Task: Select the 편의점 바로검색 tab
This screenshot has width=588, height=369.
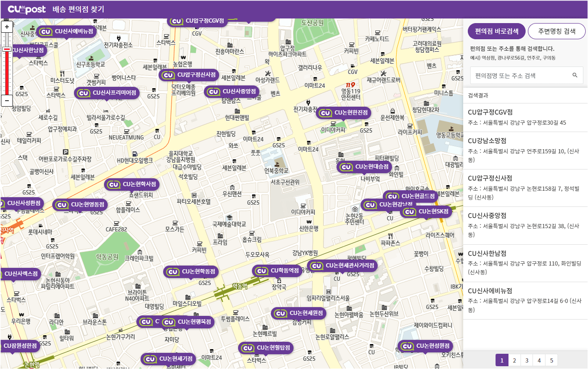Action: 496,31
